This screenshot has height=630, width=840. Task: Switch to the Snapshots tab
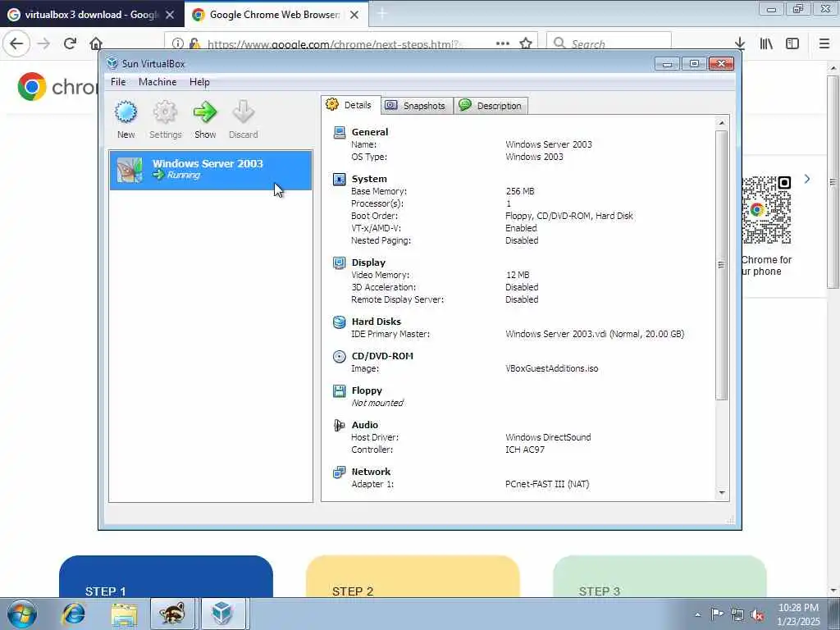[x=417, y=106]
